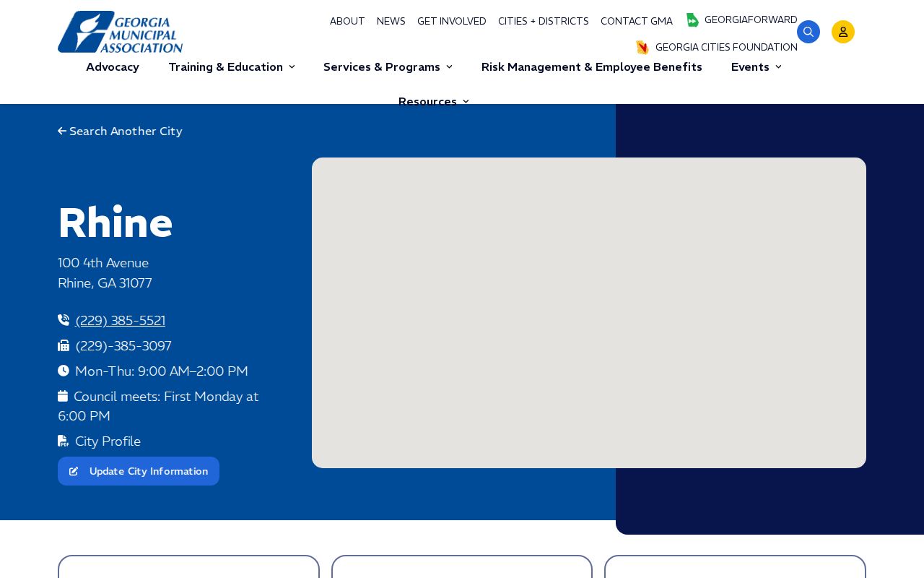Open the CONTACT GMA link

637,22
